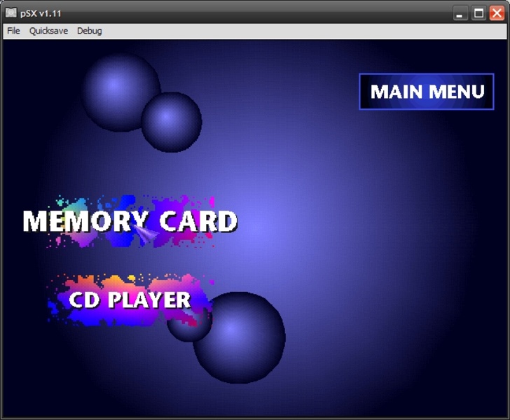
Task: Open the Debug menu
Action: tap(90, 31)
